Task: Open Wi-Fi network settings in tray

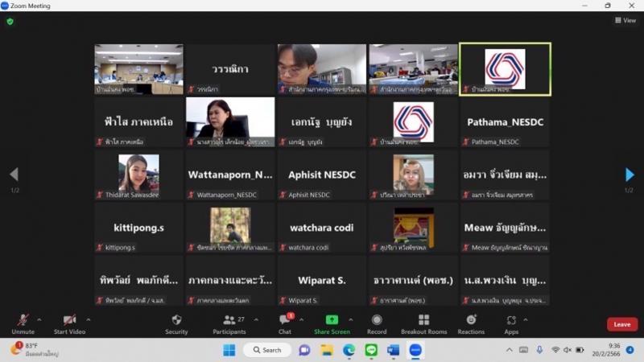Action: (x=555, y=350)
